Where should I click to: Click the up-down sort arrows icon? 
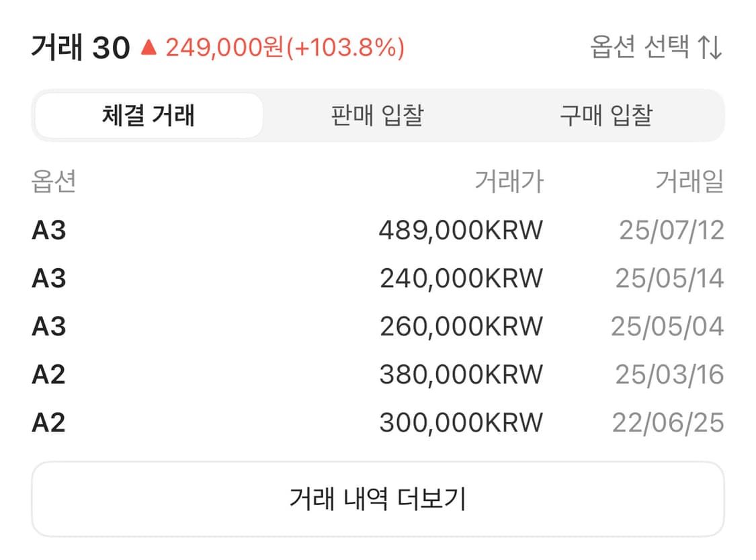tap(710, 47)
